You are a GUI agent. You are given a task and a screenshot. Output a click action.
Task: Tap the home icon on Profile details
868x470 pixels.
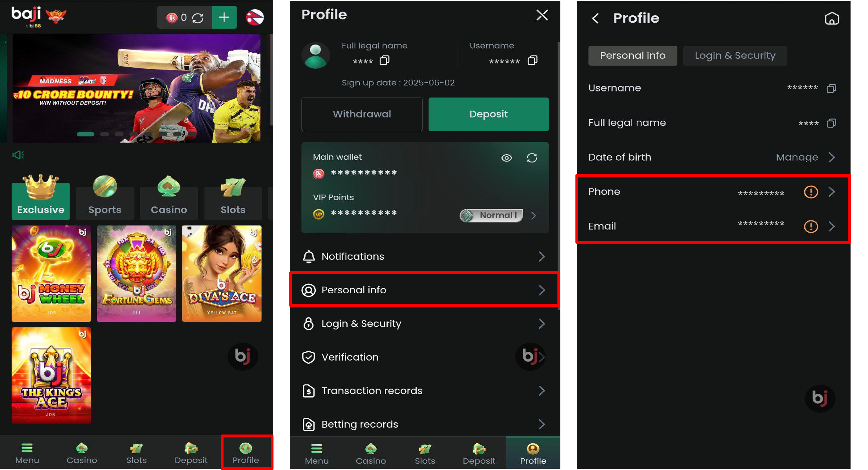click(x=832, y=19)
